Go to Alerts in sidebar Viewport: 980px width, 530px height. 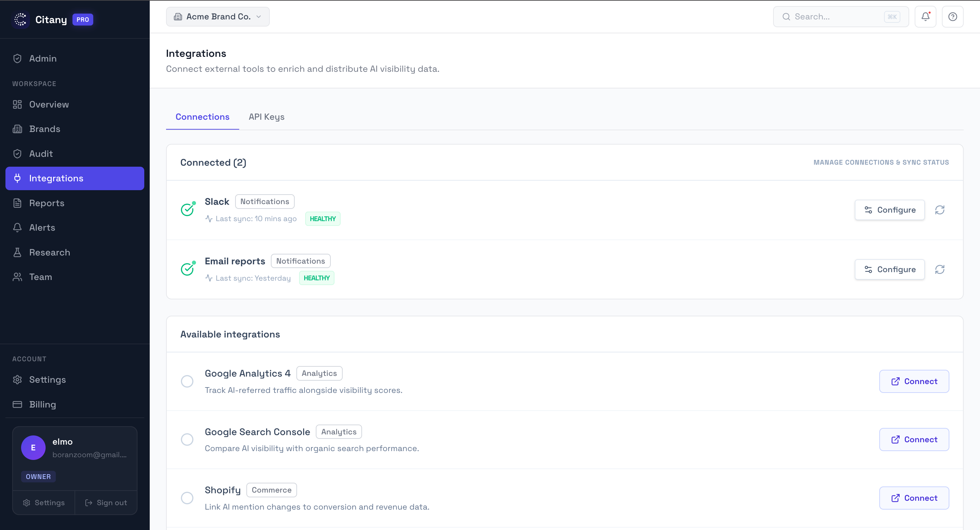pyautogui.click(x=42, y=227)
